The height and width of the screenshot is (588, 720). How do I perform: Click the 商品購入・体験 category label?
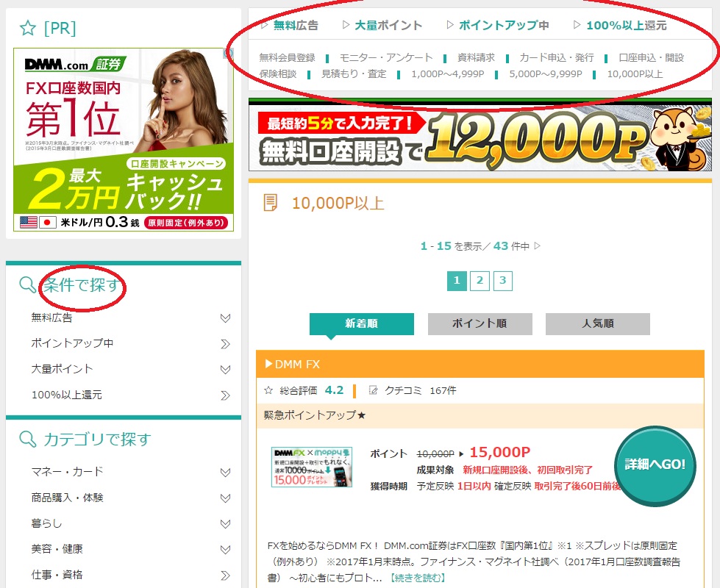point(67,498)
